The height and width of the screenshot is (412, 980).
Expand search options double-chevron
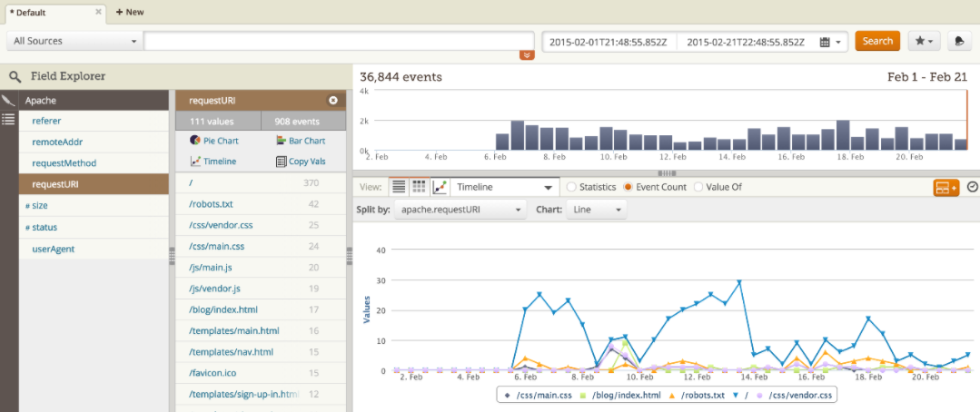click(527, 55)
